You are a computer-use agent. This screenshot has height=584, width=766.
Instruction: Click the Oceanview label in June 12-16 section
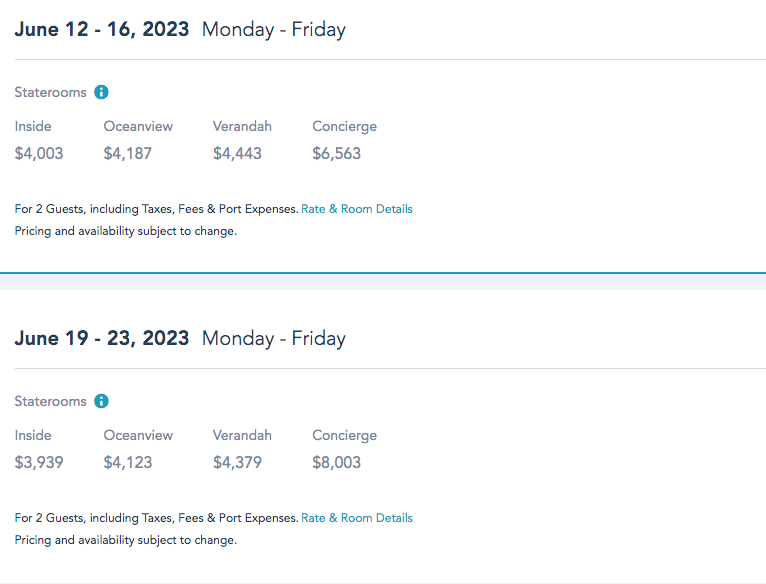138,126
